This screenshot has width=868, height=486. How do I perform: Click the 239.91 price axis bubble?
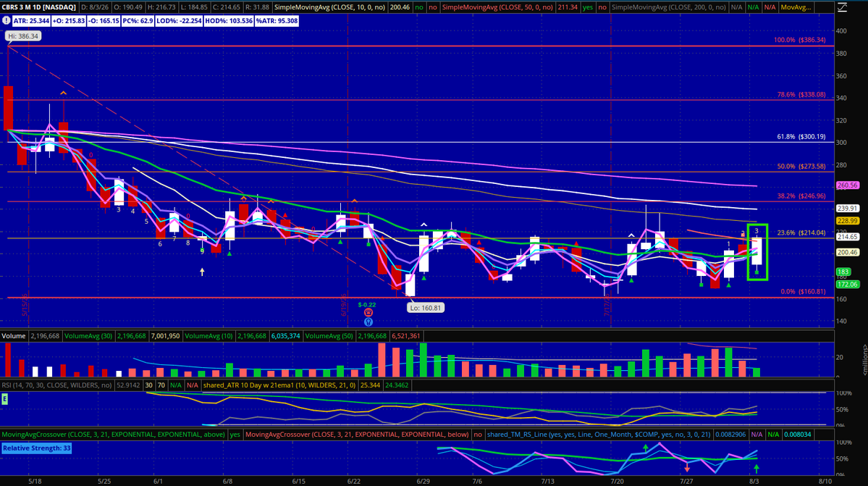(x=848, y=208)
